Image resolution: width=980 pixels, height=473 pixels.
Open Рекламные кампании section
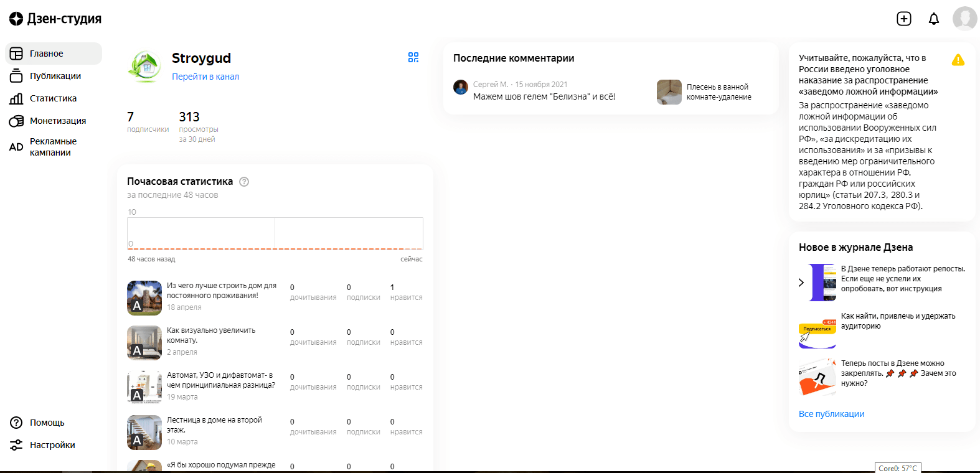click(54, 147)
